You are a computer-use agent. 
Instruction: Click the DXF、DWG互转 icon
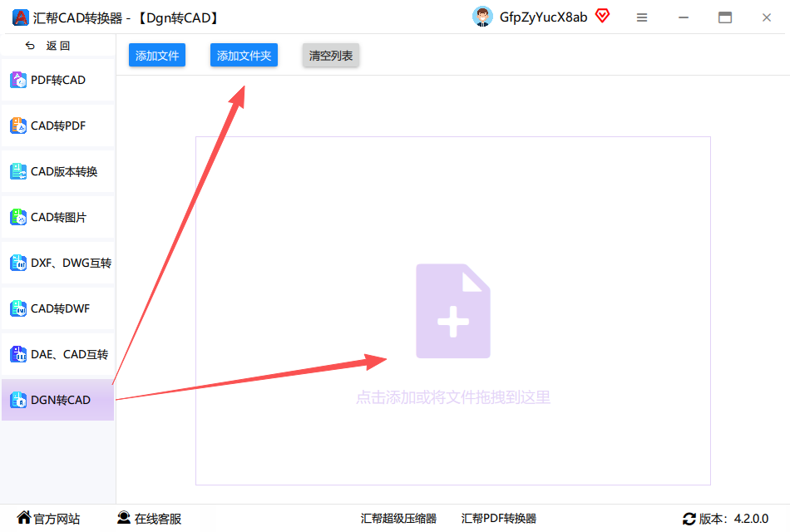pyautogui.click(x=18, y=263)
